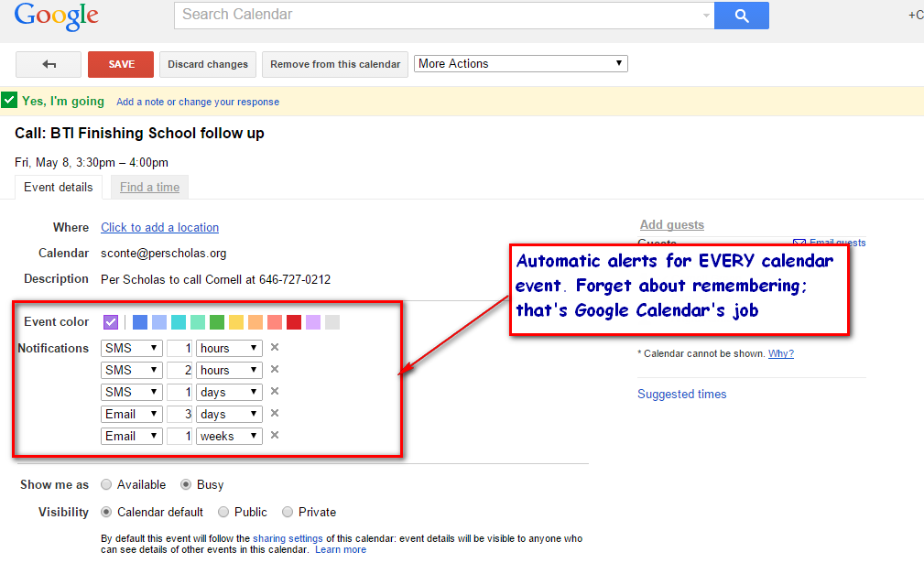The height and width of the screenshot is (563, 924).
Task: Open the Why? link
Action: coord(781,353)
